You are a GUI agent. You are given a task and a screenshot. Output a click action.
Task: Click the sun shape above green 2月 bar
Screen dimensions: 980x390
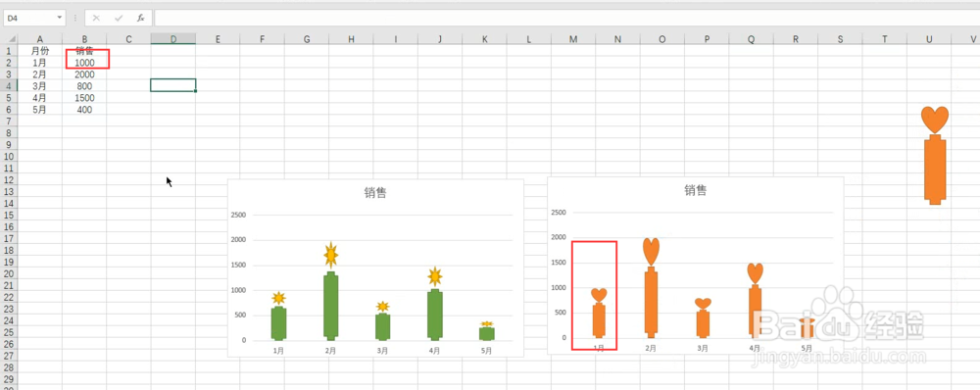(x=330, y=255)
